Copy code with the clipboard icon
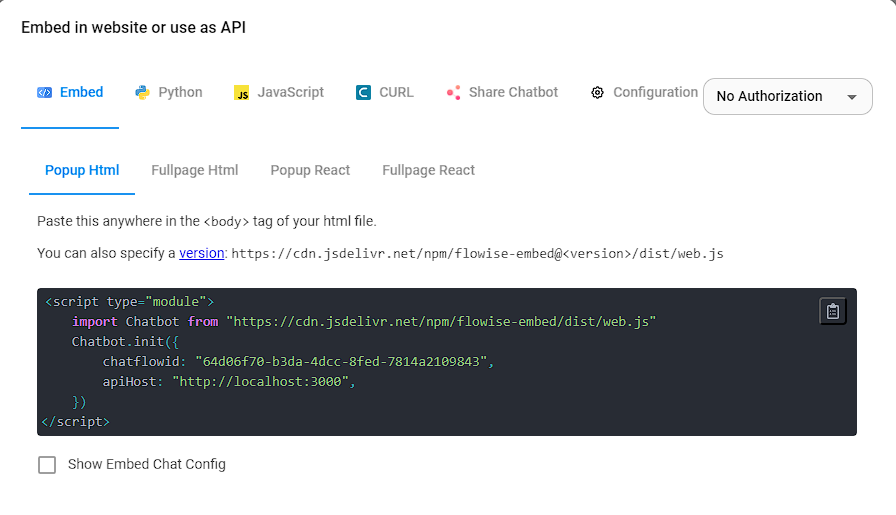Viewport: 896px width, 515px height. [833, 312]
